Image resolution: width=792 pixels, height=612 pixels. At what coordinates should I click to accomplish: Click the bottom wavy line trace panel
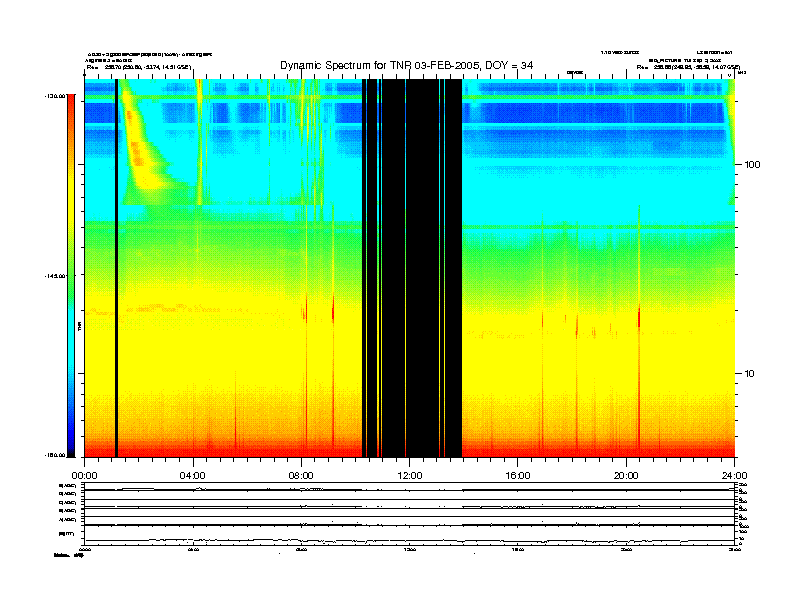(x=410, y=534)
